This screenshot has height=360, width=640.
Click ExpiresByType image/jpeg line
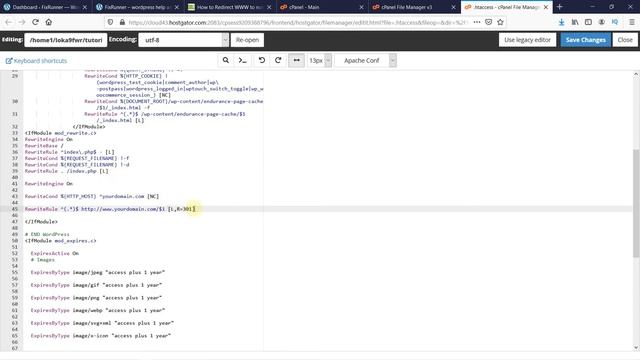pyautogui.click(x=98, y=272)
